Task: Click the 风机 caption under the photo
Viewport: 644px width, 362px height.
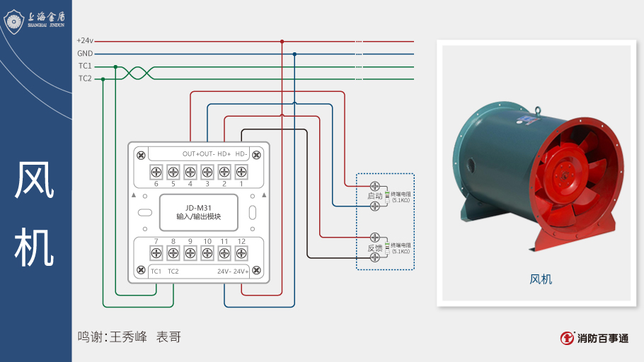Action: click(x=541, y=279)
